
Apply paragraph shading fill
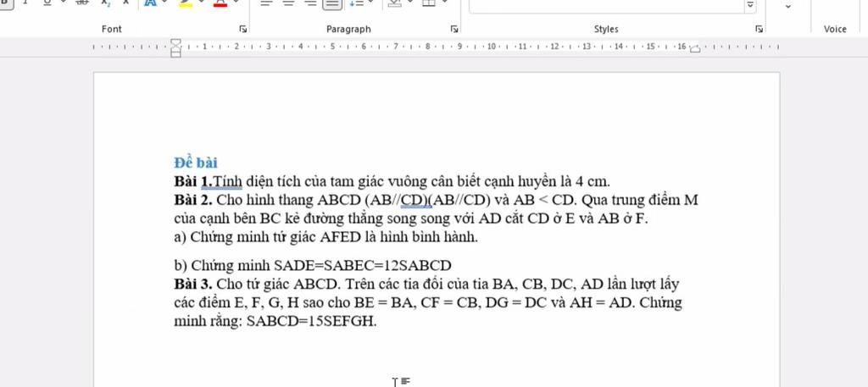pos(394,3)
